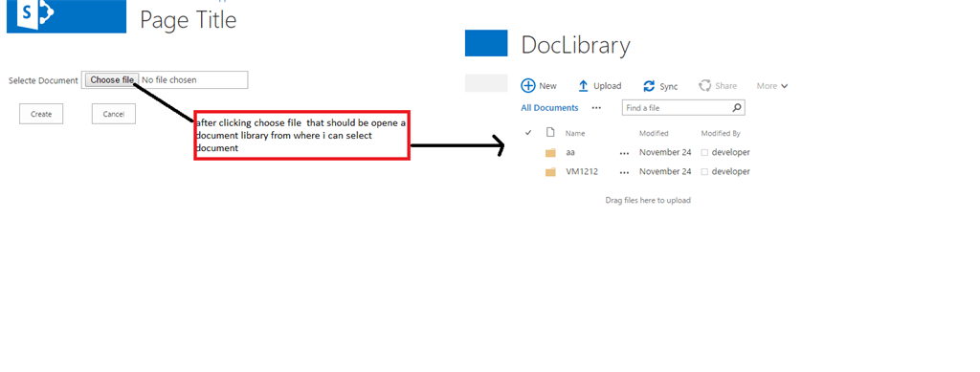Click the Choose file button
Viewport: 980px width, 372px height.
pyautogui.click(x=112, y=80)
